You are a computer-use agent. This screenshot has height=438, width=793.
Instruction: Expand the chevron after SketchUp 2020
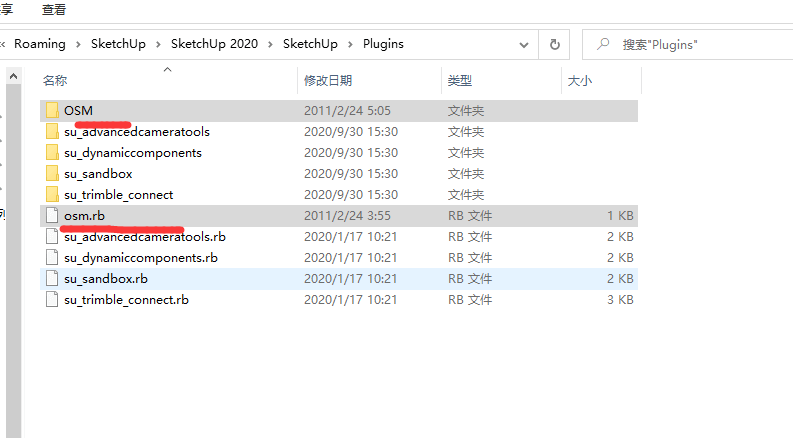click(269, 44)
